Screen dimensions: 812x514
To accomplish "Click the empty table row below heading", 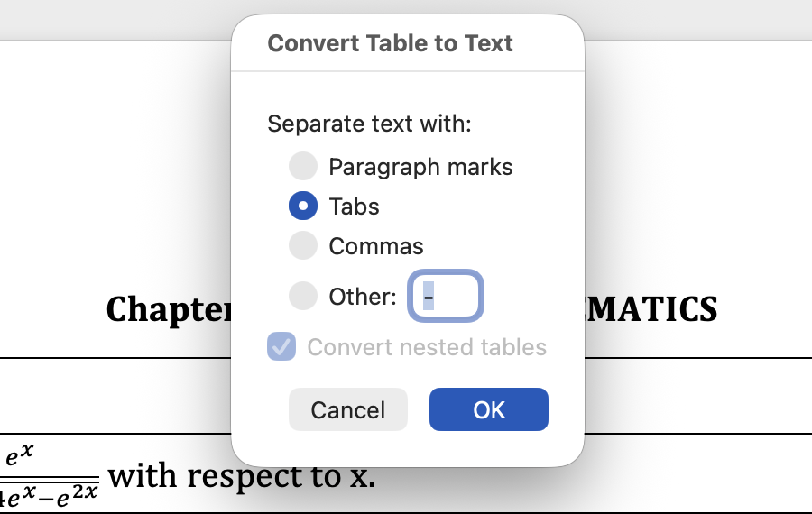I will [117, 397].
